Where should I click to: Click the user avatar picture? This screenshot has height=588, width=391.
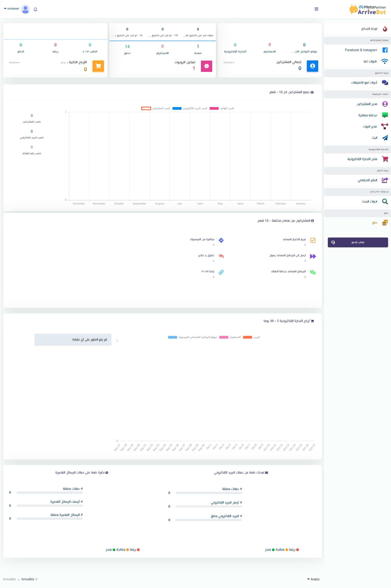[26, 9]
